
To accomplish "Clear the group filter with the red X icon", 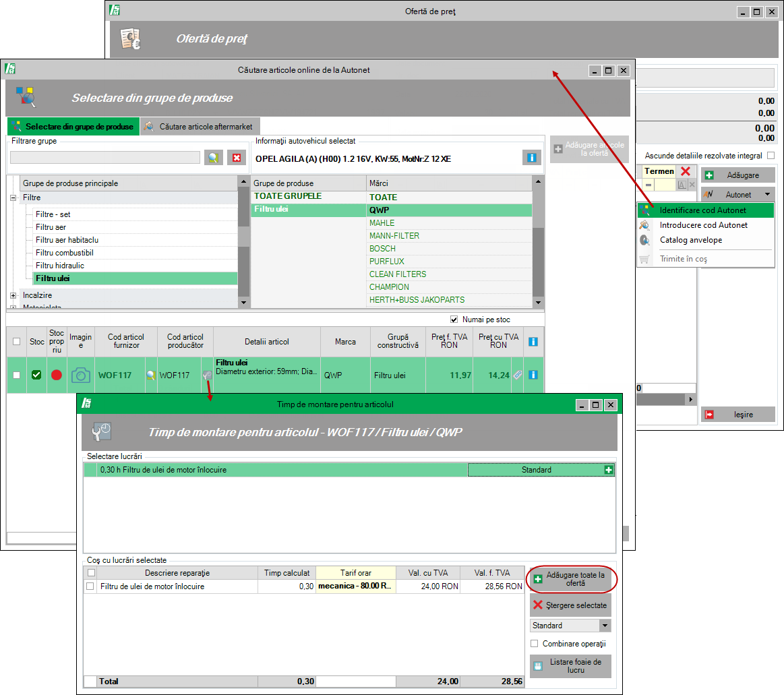I will tap(237, 158).
